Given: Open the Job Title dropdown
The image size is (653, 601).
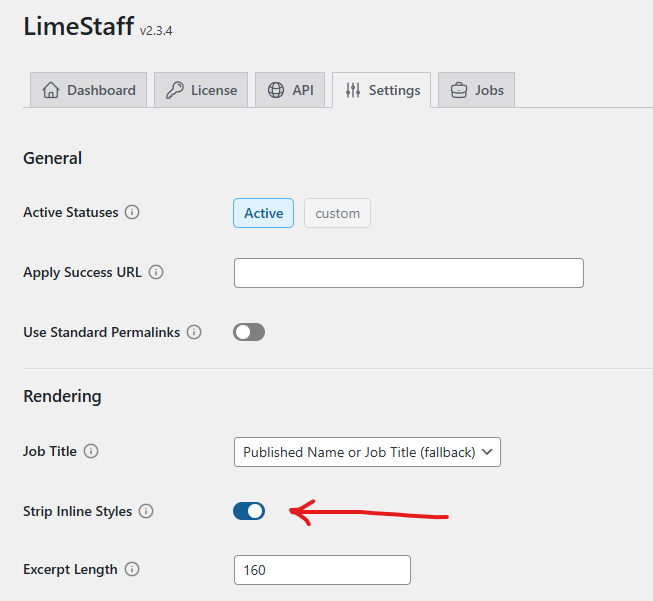Looking at the screenshot, I should (367, 452).
